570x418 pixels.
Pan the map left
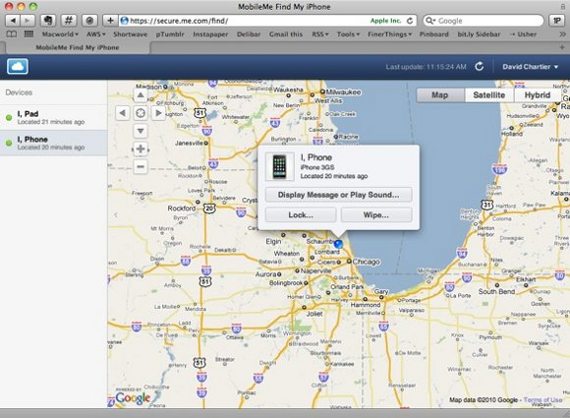(123, 113)
